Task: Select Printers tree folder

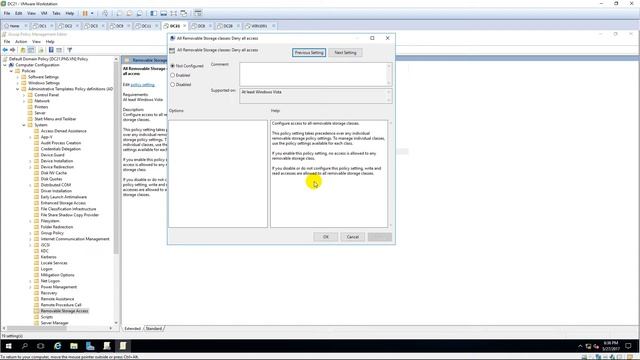Action: tap(41, 107)
